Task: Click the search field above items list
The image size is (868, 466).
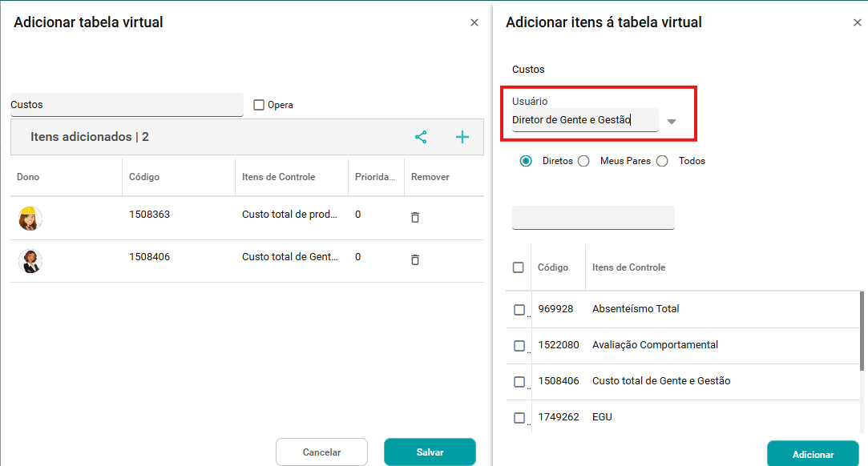Action: click(x=593, y=218)
